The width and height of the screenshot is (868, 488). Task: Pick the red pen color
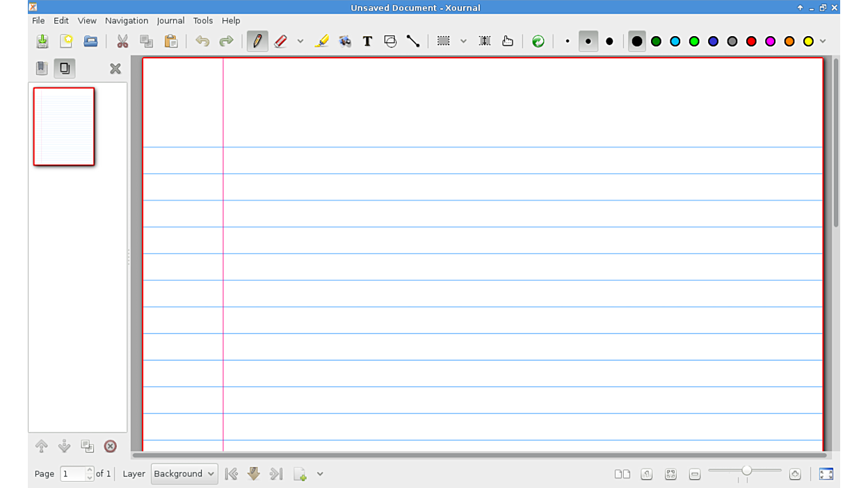click(751, 41)
